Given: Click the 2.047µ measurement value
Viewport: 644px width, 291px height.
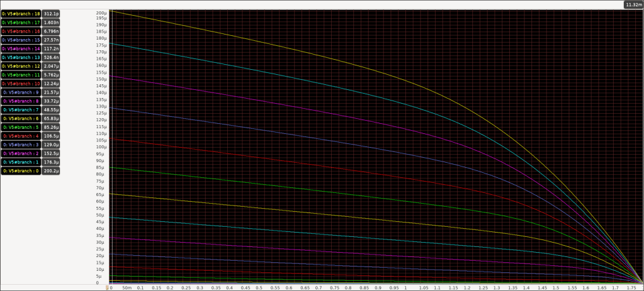Looking at the screenshot, I should 52,66.
